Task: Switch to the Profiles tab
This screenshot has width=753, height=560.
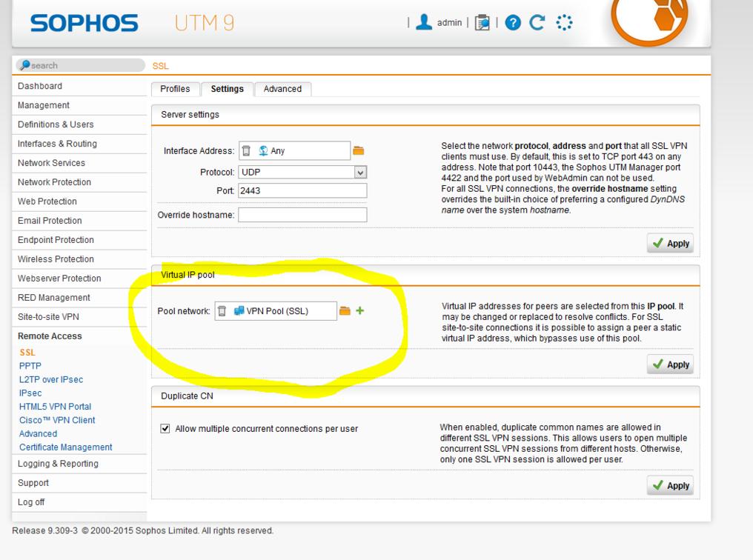Action: (175, 89)
